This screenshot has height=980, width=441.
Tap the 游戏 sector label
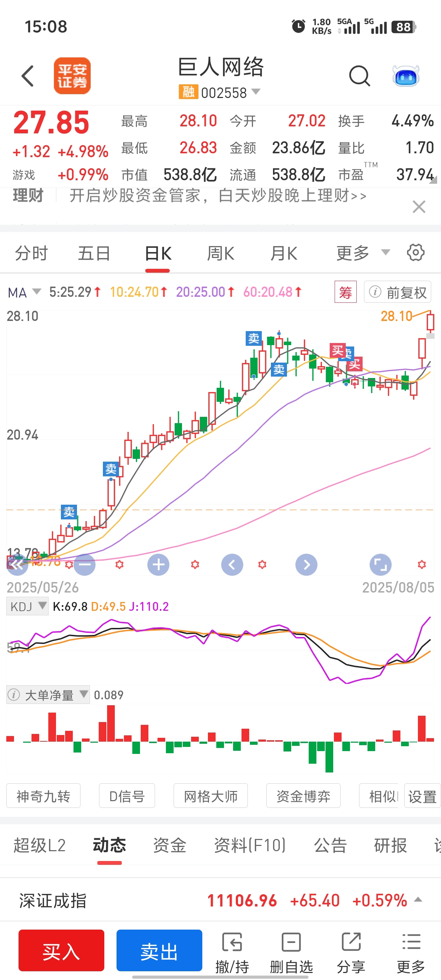pyautogui.click(x=23, y=175)
